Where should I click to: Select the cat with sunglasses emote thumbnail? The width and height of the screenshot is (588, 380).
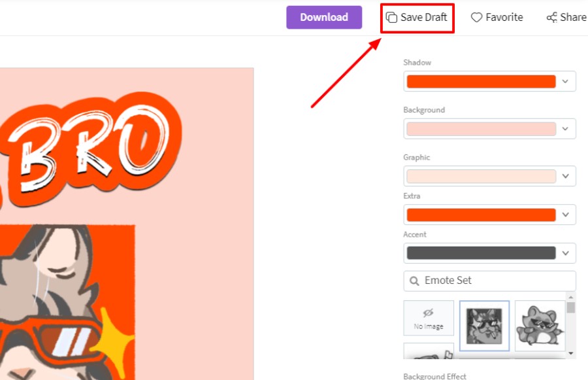(x=484, y=326)
